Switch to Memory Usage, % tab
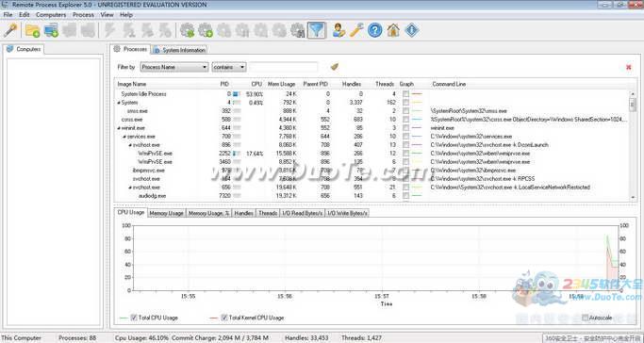 pos(209,213)
